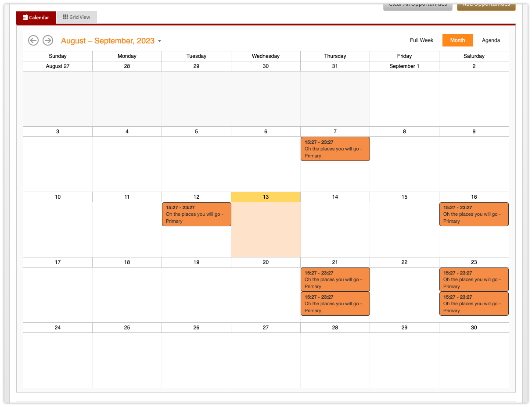Click date number 15
This screenshot has width=532, height=407.
(x=404, y=197)
